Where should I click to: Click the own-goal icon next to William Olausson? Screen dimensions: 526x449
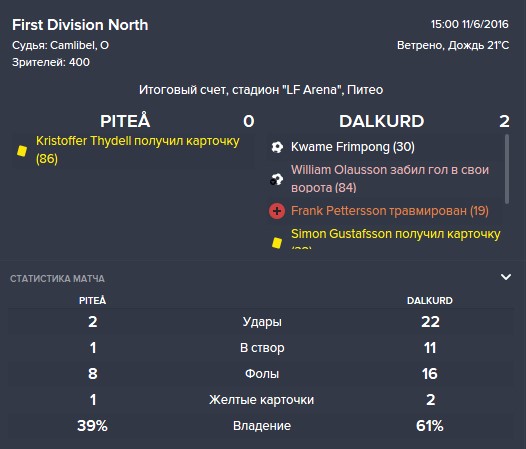tap(277, 179)
